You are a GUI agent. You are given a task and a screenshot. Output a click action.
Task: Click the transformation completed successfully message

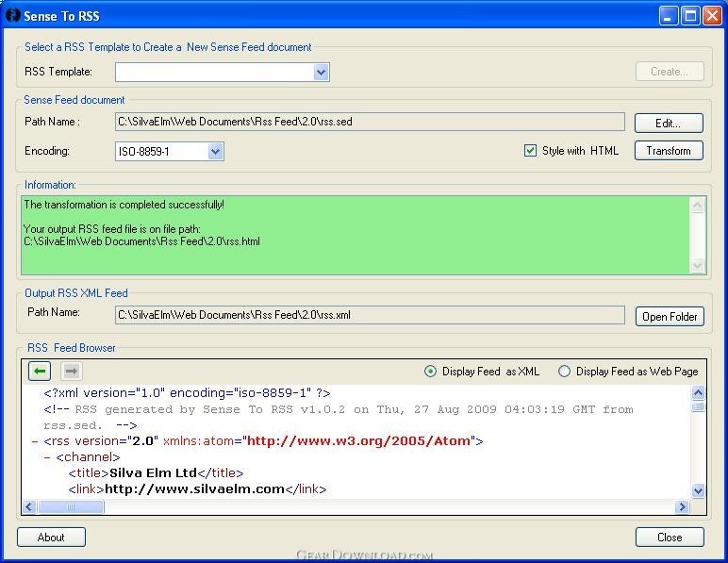[124, 205]
